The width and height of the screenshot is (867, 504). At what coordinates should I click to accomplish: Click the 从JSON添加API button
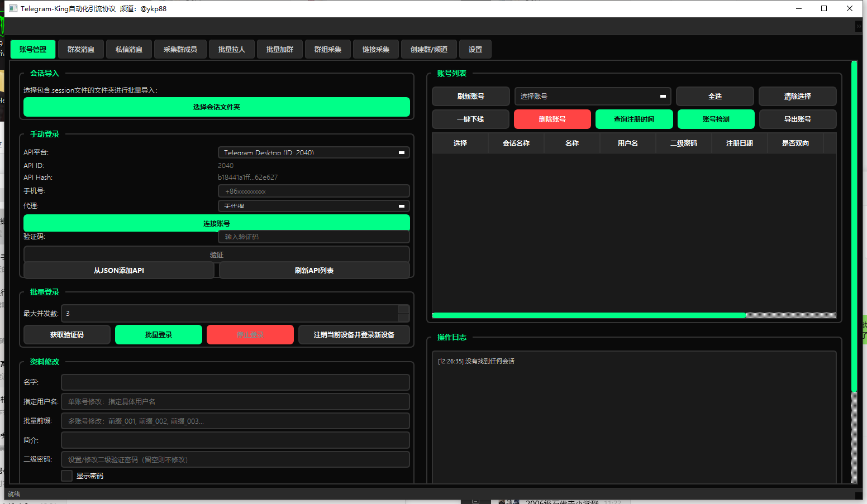pos(119,271)
